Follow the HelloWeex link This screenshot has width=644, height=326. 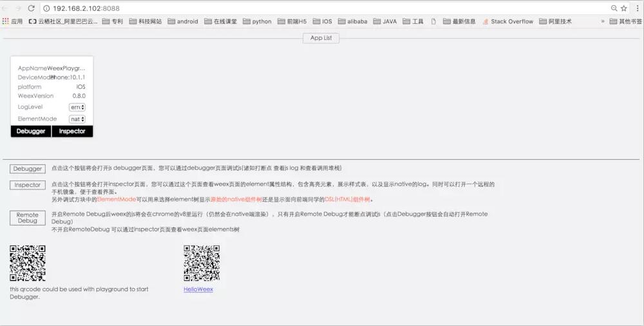point(198,289)
